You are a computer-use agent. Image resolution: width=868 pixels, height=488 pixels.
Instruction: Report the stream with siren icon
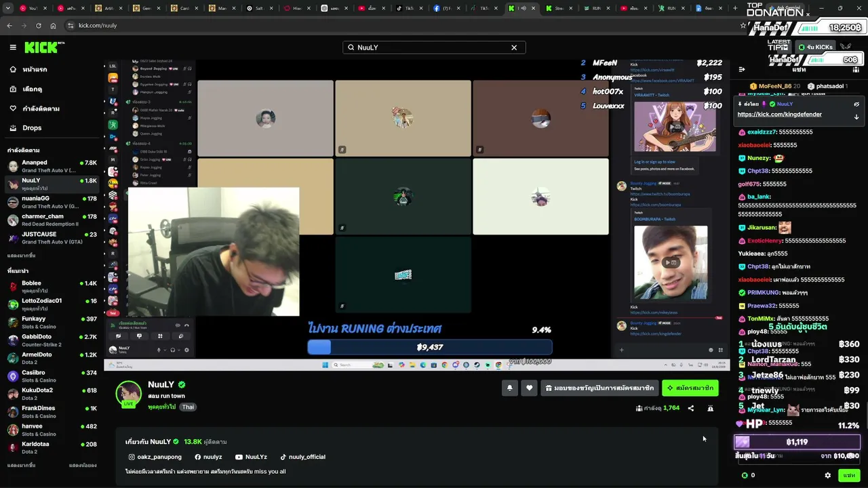point(710,408)
